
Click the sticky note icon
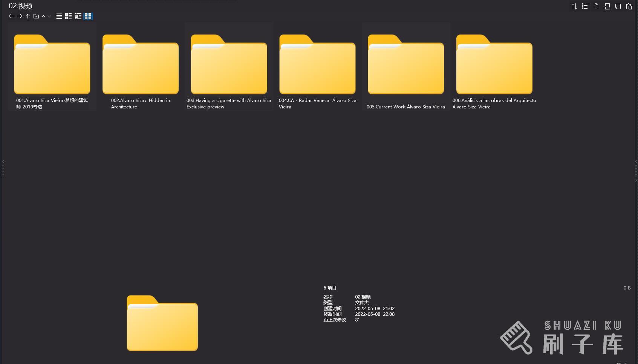click(x=618, y=6)
